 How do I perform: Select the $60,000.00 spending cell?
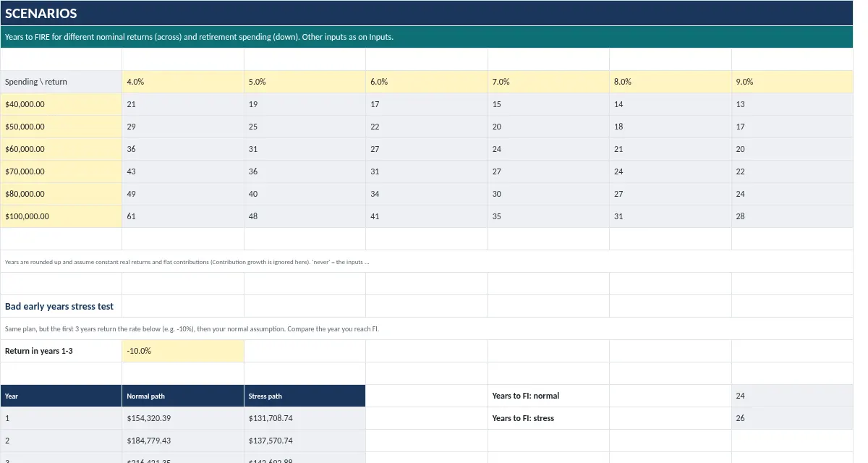coord(61,149)
